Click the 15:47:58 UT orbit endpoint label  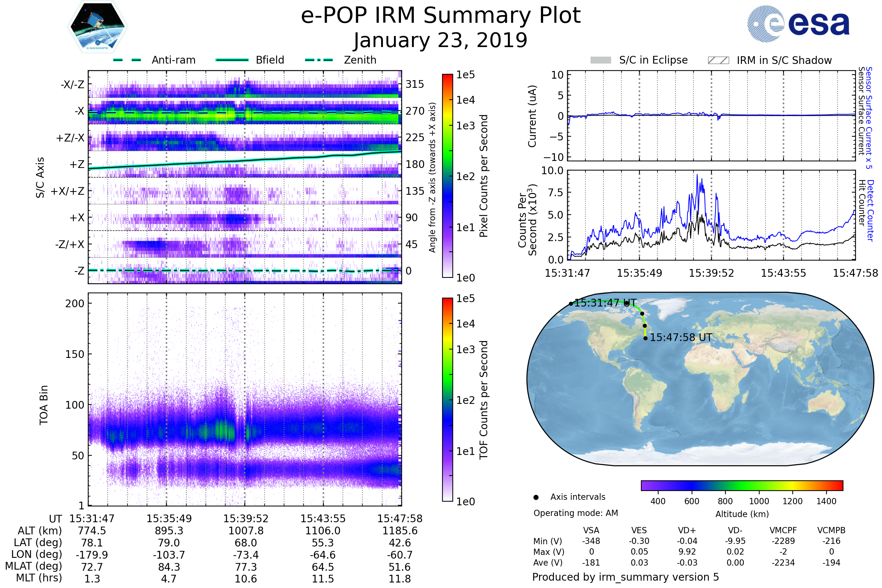pyautogui.click(x=681, y=337)
